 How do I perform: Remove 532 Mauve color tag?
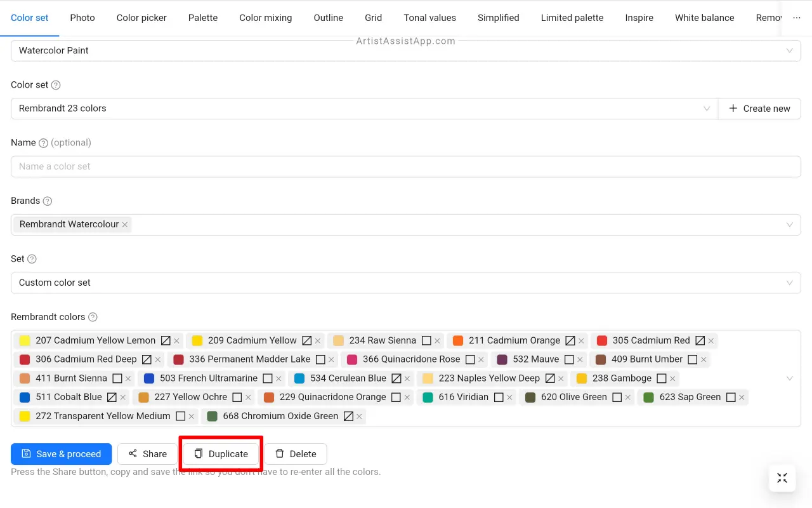coord(580,360)
